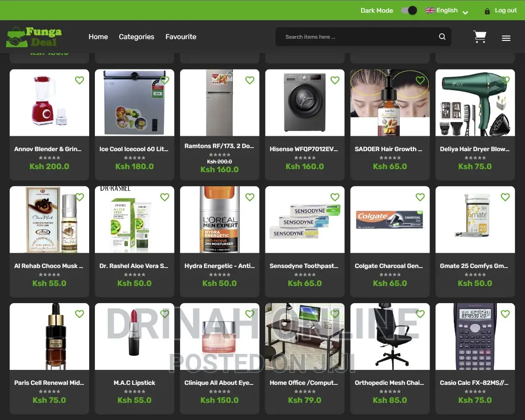The width and height of the screenshot is (525, 420).
Task: Click the Ksh 150.0 Clinique price
Action: (x=220, y=400)
